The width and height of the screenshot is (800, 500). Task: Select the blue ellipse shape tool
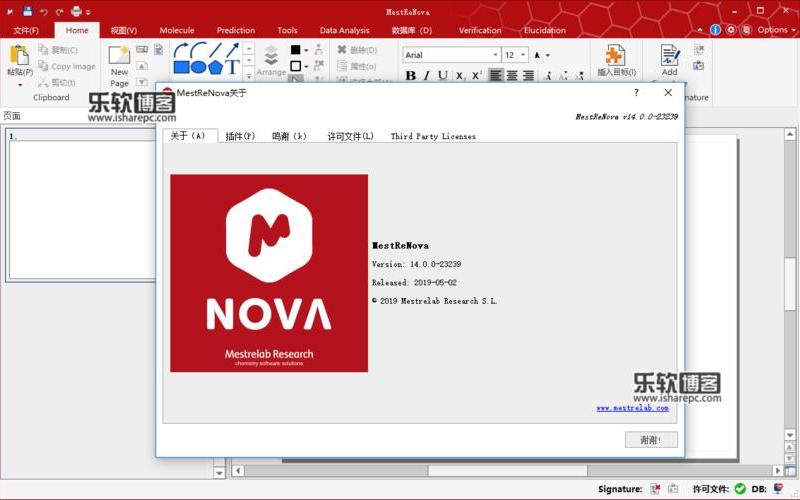click(198, 67)
